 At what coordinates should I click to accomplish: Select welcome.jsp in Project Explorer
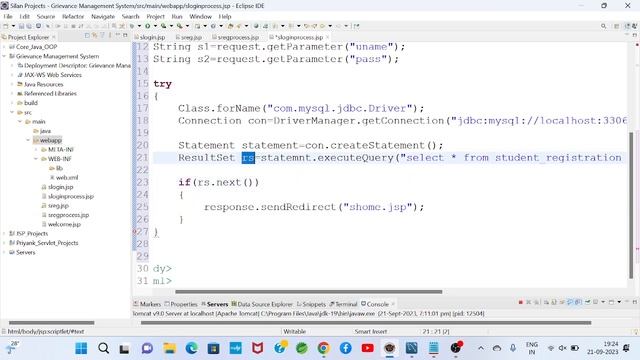(61, 224)
